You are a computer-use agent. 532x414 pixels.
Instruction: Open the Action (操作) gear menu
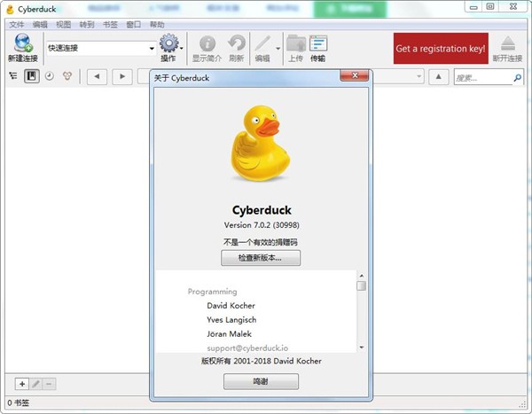[x=169, y=43]
